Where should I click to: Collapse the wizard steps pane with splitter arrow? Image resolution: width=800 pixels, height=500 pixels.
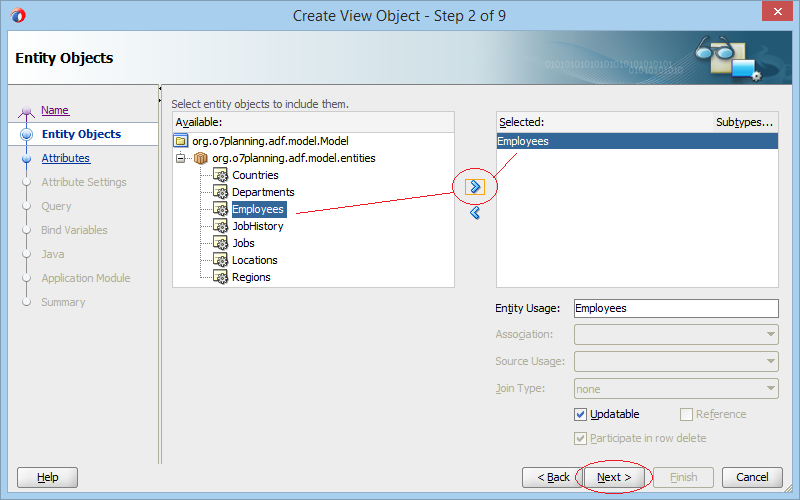160,89
